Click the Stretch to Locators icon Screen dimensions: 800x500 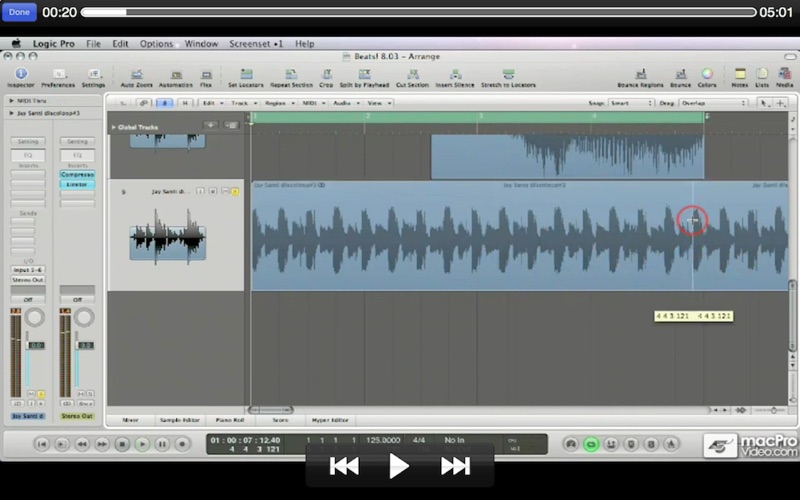click(508, 74)
